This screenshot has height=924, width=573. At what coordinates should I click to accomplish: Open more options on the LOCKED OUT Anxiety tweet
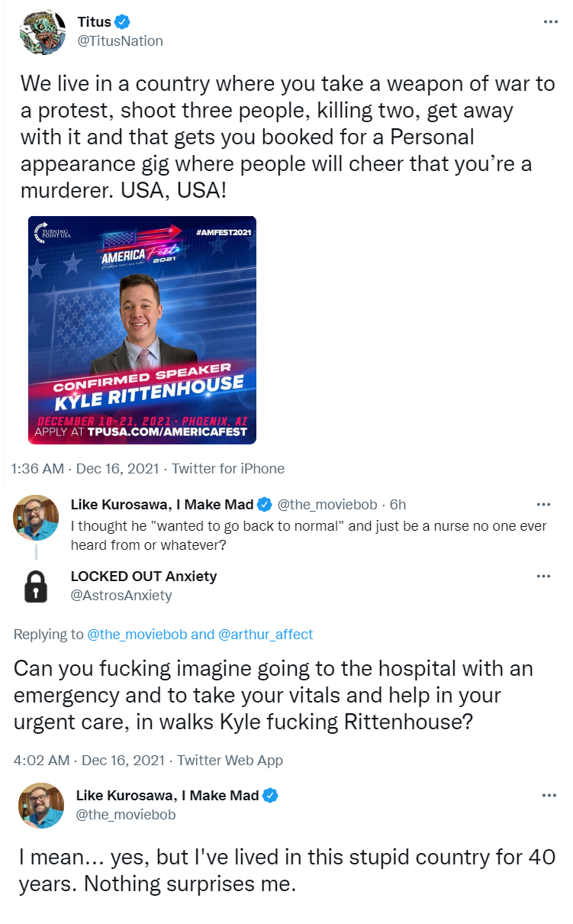pos(543,577)
